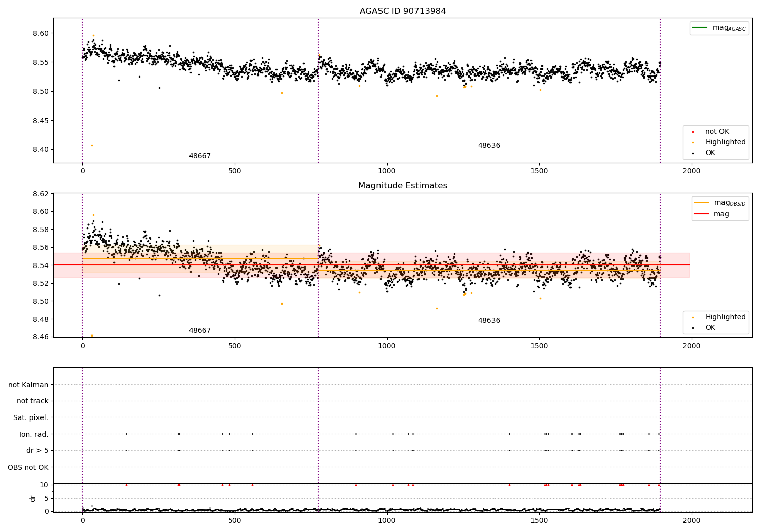Click the 8.40 y-axis tick label
Screen dimensions: 760x532
(40, 149)
